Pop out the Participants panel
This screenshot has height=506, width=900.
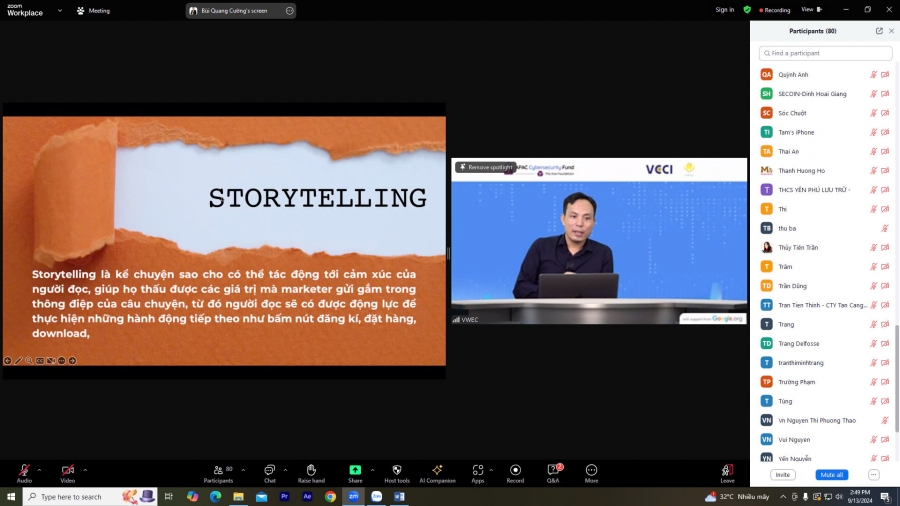point(879,31)
